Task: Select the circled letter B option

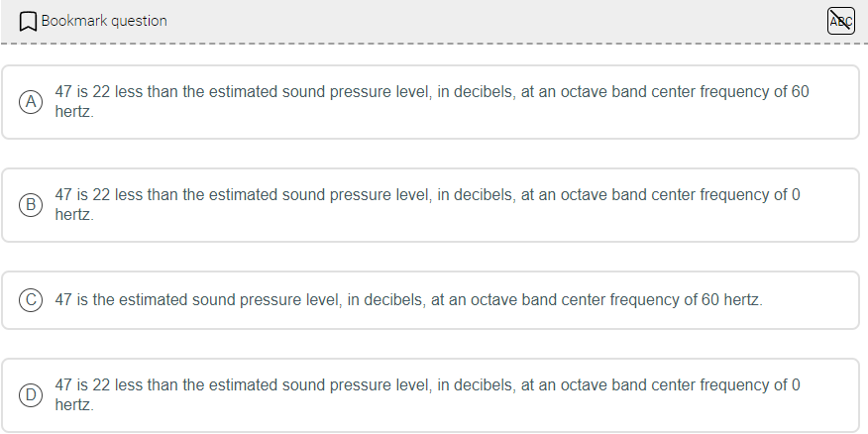Action: (x=32, y=205)
